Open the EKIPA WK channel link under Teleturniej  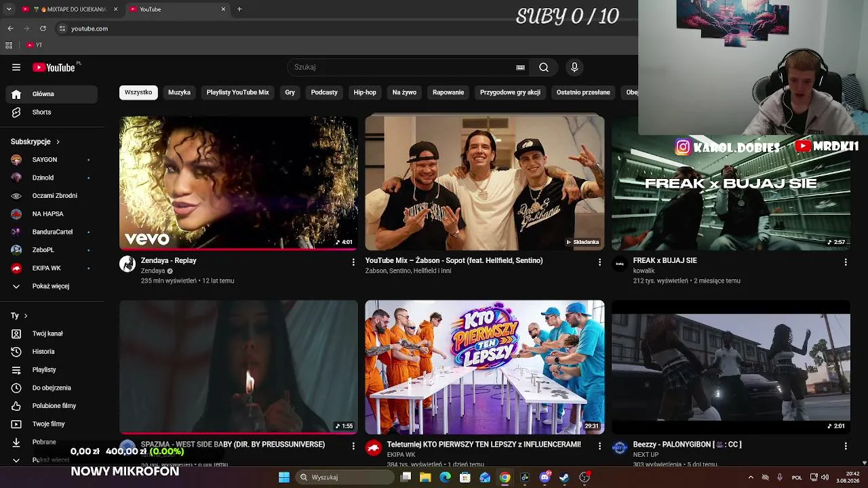point(401,455)
